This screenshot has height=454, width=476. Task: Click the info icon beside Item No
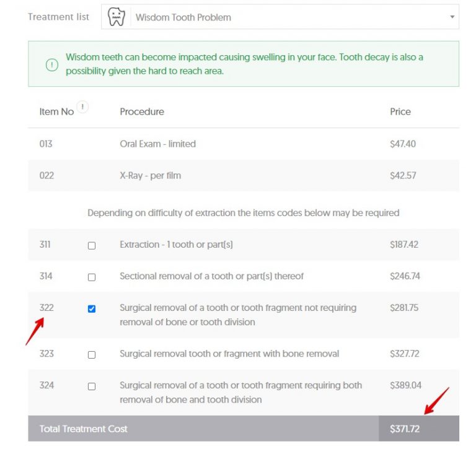pos(82,107)
